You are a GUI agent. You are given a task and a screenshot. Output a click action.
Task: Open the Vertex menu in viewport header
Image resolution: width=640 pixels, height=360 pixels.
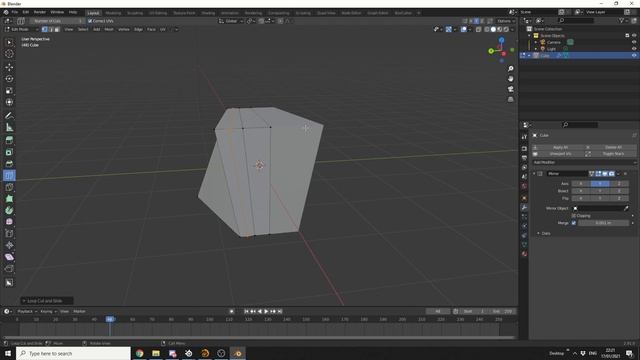coord(124,29)
